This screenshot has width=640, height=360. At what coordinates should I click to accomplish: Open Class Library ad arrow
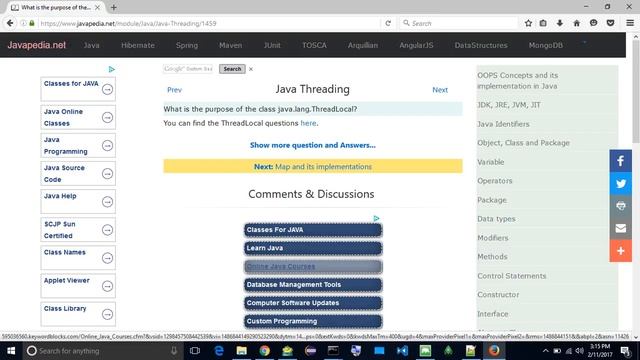[107, 314]
